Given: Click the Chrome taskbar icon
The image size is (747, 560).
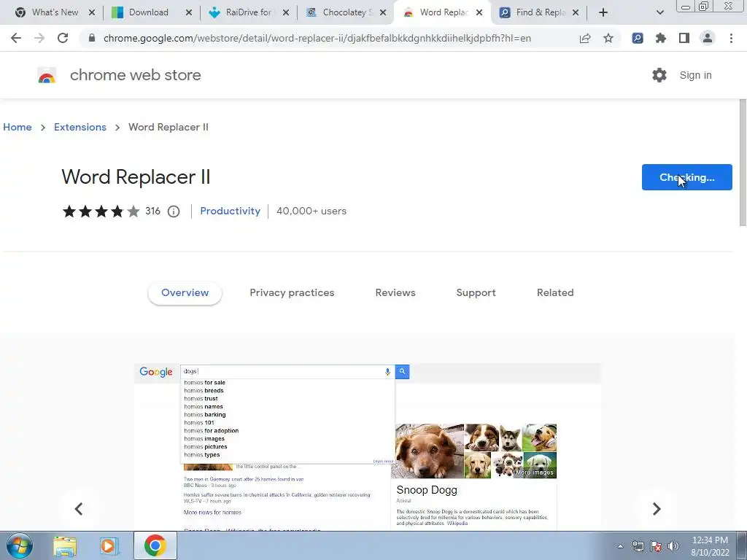Looking at the screenshot, I should coord(155,545).
